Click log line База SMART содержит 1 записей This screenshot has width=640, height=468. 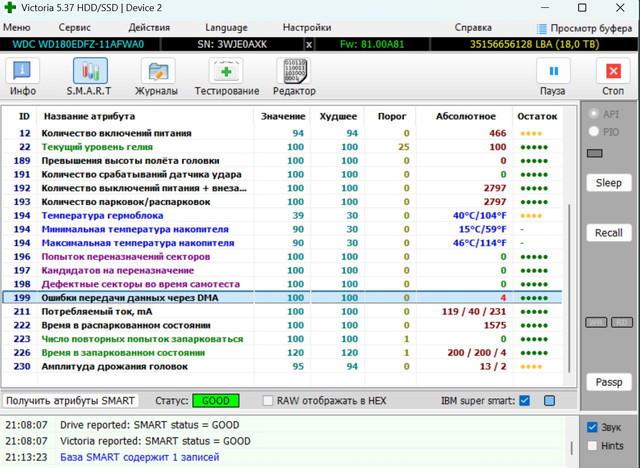(140, 457)
